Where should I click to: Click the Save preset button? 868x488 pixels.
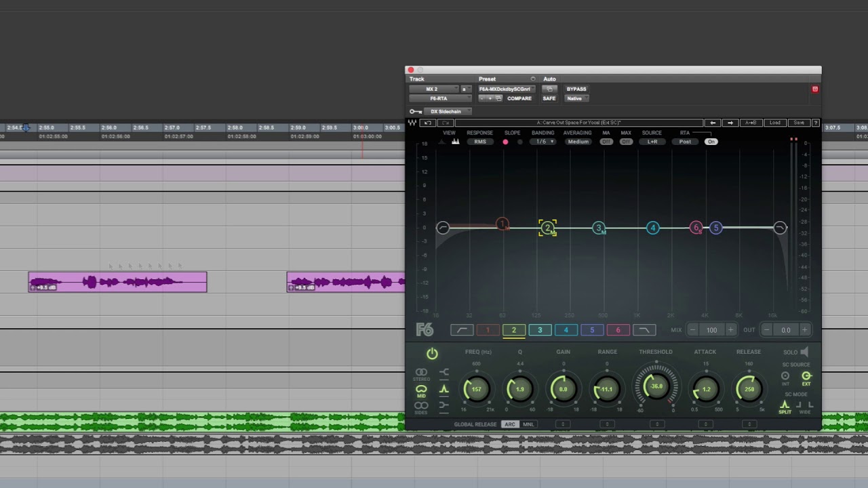[799, 123]
